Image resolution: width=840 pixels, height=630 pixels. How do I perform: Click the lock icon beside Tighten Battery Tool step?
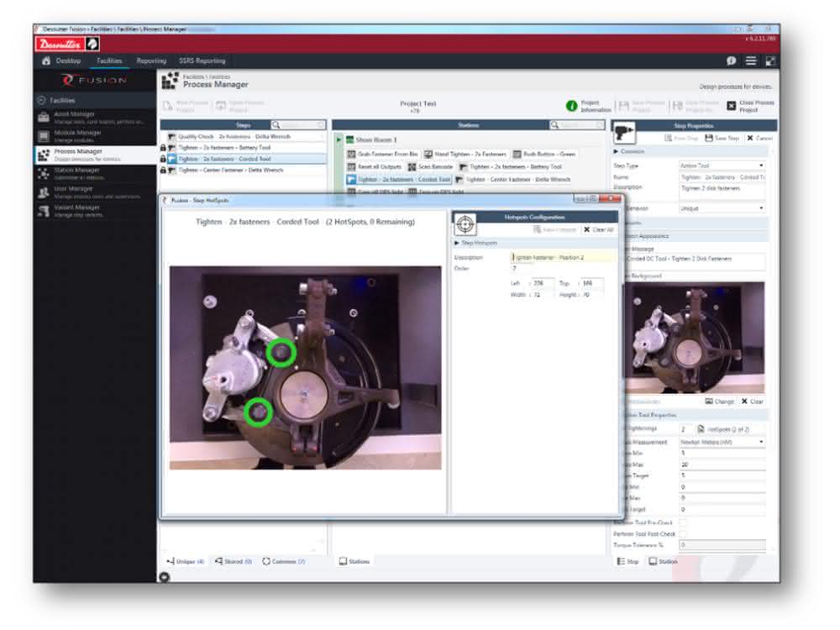click(163, 148)
